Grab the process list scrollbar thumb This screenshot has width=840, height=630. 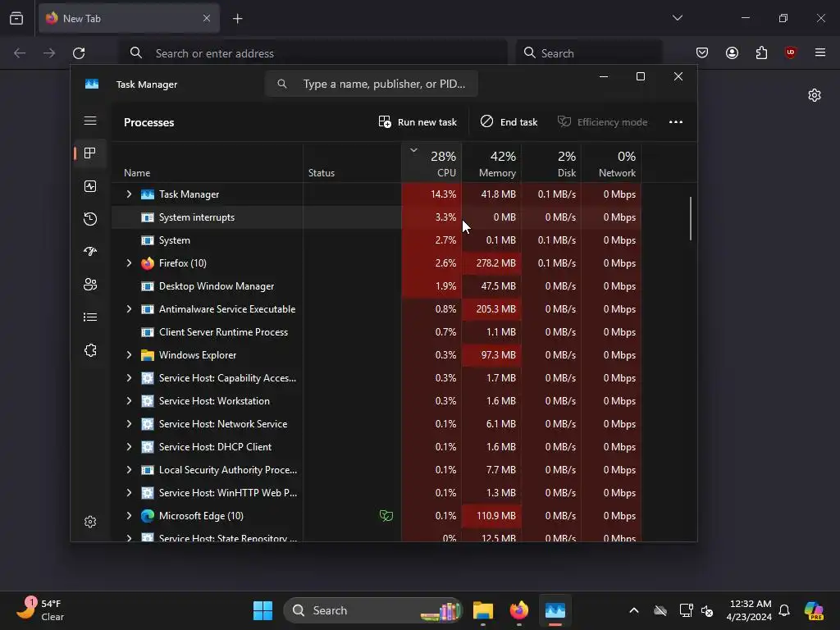pyautogui.click(x=691, y=218)
